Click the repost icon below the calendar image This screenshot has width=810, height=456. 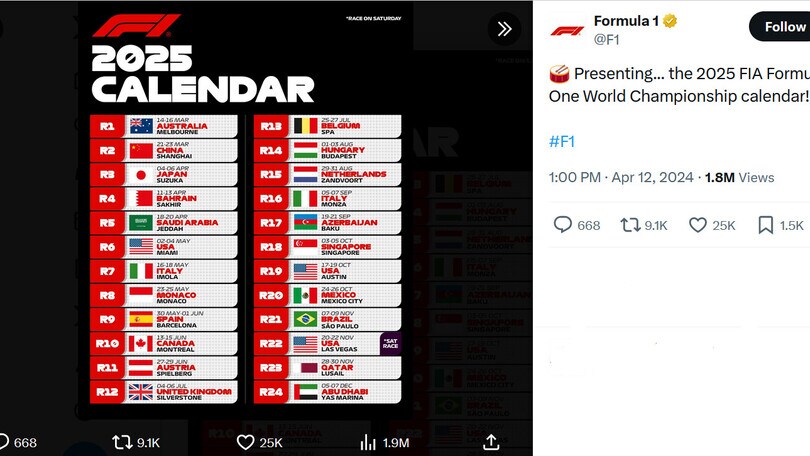(x=121, y=442)
